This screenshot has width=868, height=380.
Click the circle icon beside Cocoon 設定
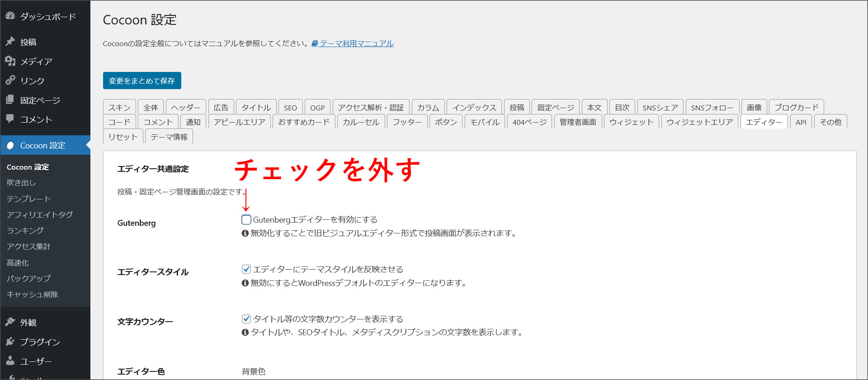10,145
